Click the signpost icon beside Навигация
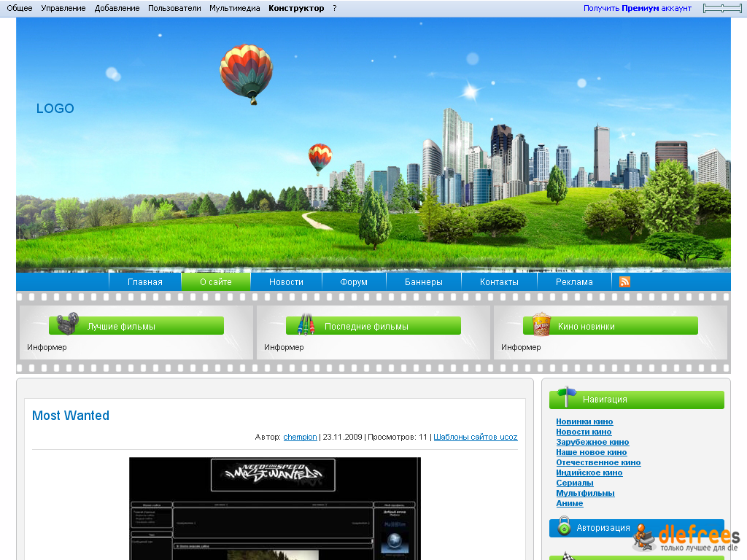Screen dimensions: 747x560 coord(567,397)
